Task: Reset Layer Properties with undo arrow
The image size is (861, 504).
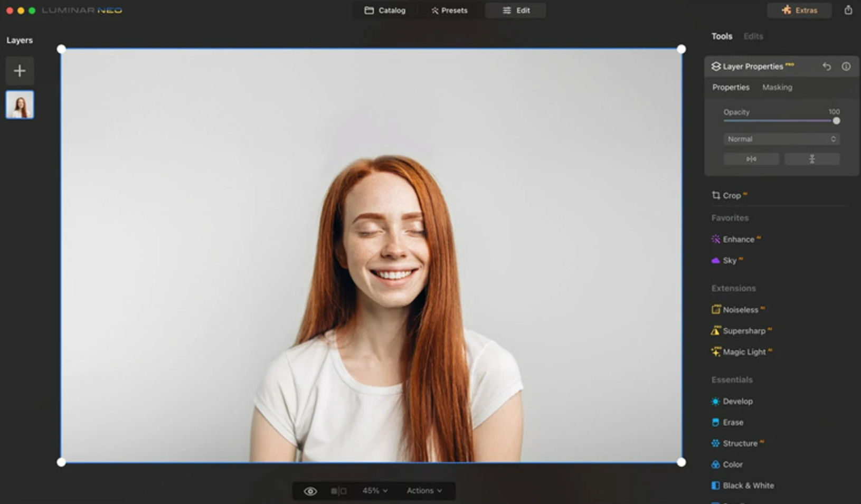Action: (826, 66)
